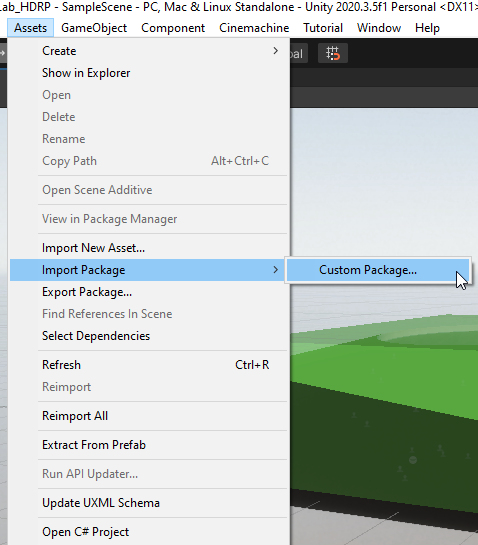The width and height of the screenshot is (478, 545).
Task: Click the Delete menu entry
Action: [148, 117]
